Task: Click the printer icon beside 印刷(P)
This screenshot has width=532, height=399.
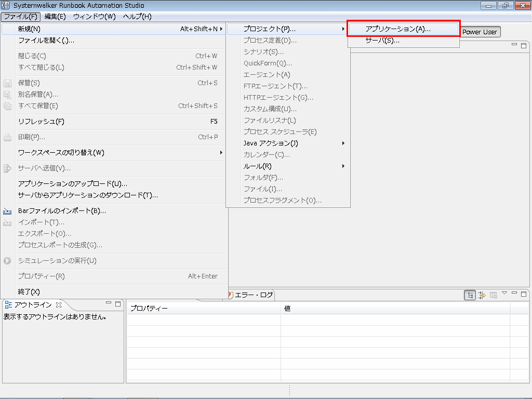Action: pyautogui.click(x=7, y=137)
